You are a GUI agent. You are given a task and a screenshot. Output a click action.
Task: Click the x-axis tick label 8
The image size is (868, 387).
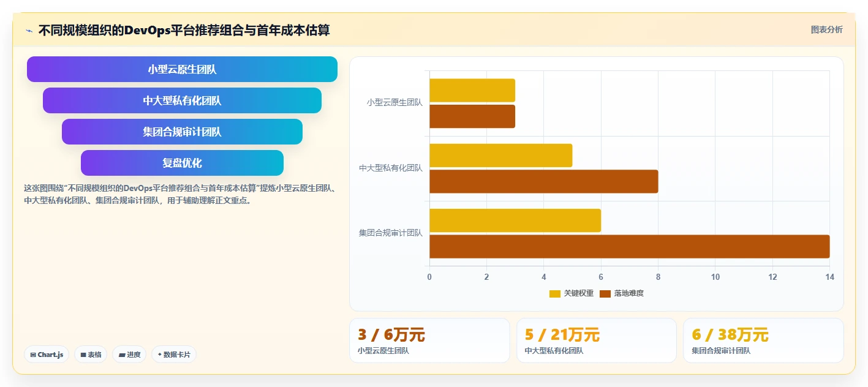pyautogui.click(x=658, y=277)
